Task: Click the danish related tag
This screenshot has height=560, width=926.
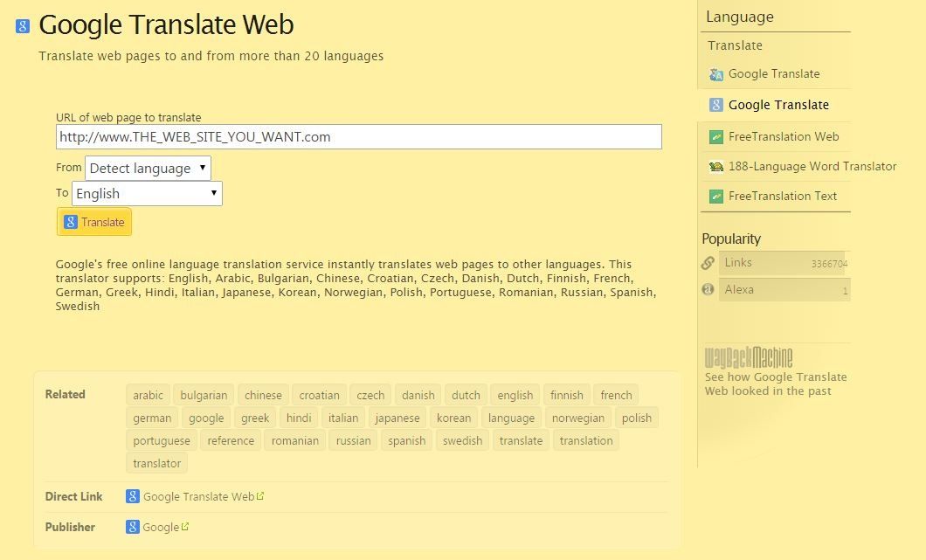Action: click(418, 395)
